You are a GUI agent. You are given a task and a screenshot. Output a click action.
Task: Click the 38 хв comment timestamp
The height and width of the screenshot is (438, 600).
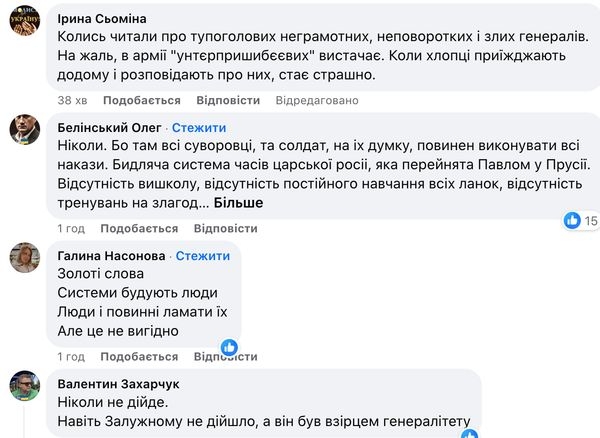pos(72,101)
